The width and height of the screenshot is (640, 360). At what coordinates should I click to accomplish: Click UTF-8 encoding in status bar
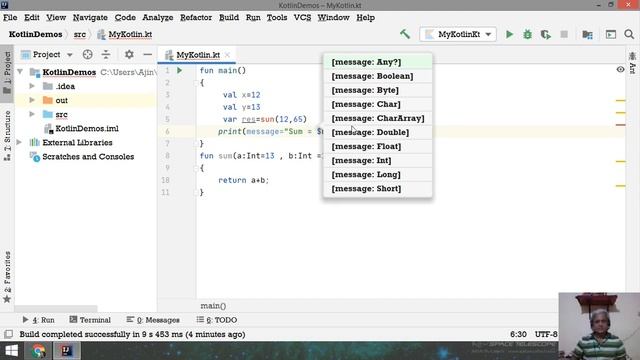click(x=546, y=334)
